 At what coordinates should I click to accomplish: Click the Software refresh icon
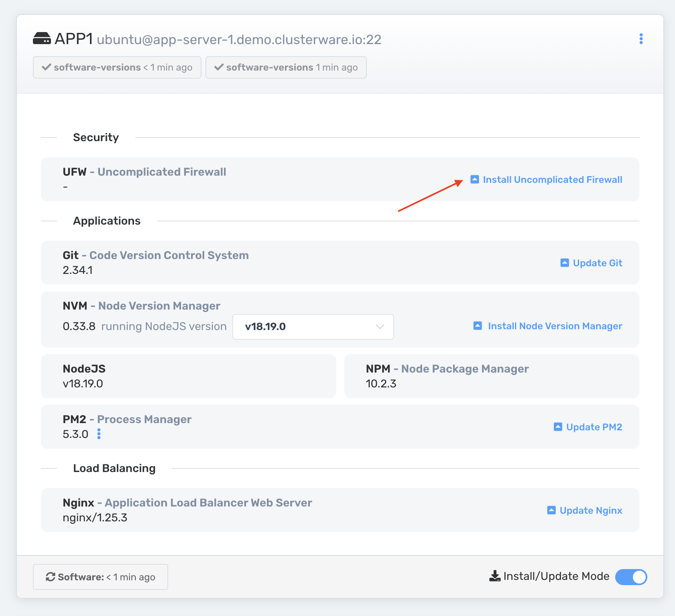(x=51, y=577)
